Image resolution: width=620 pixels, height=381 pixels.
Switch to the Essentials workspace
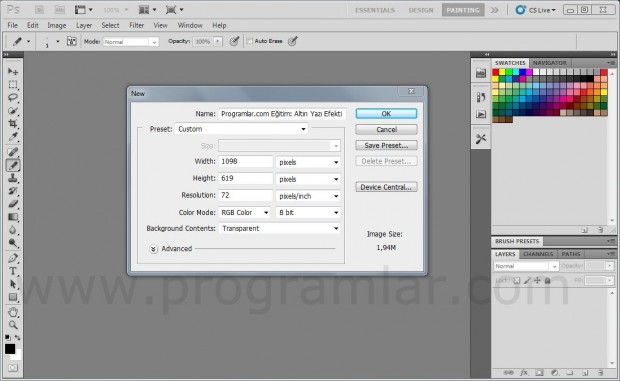tap(375, 10)
